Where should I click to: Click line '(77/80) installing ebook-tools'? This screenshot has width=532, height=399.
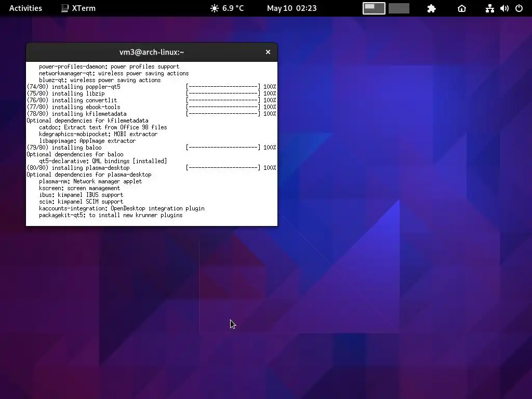[x=74, y=107]
